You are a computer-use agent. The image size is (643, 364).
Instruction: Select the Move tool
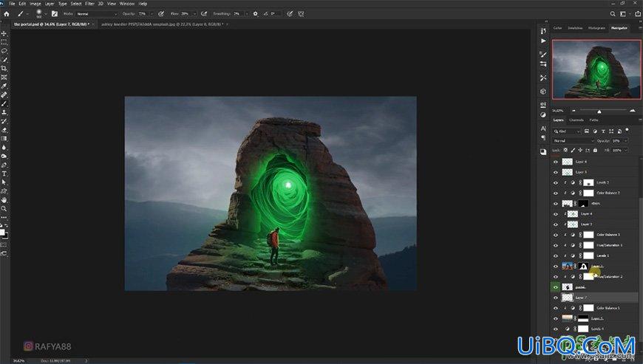(4, 33)
